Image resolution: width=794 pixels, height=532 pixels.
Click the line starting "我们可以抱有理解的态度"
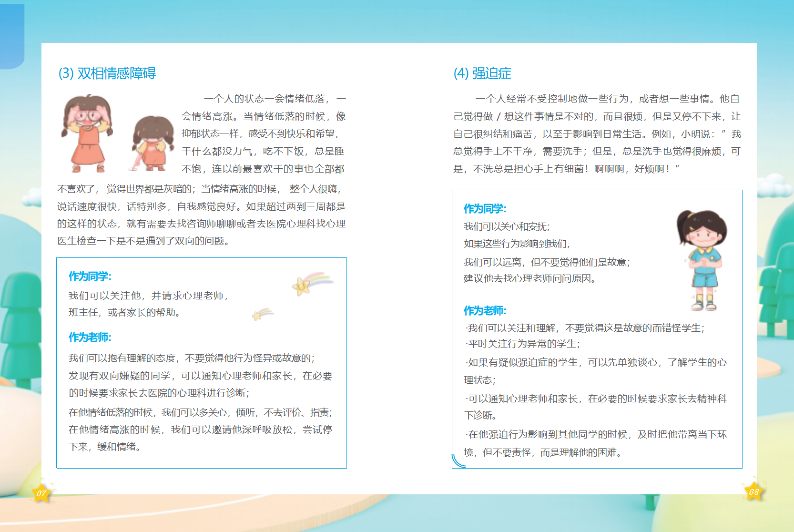tap(192, 358)
